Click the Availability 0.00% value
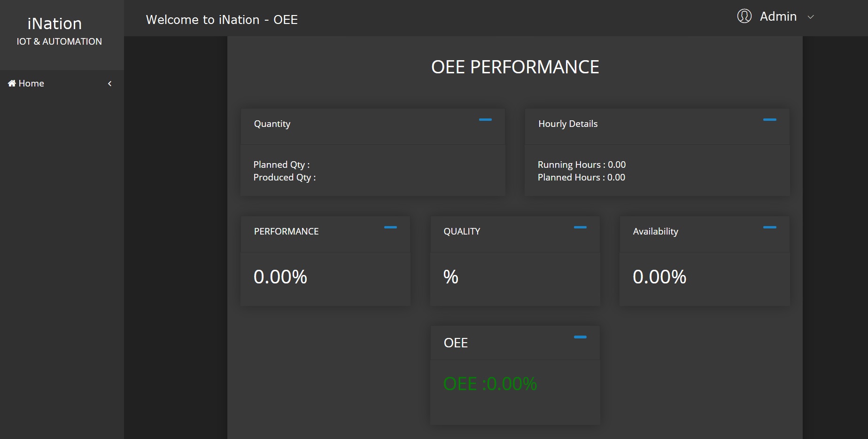 [x=659, y=277]
